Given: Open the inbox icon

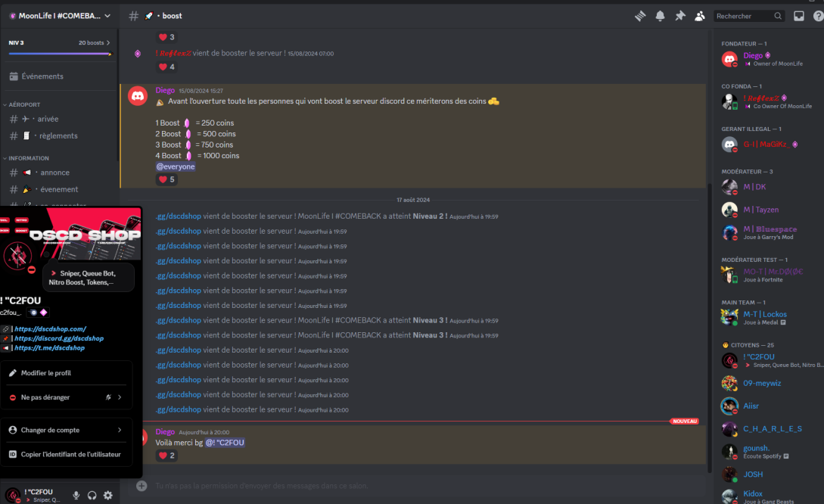Looking at the screenshot, I should tap(799, 16).
